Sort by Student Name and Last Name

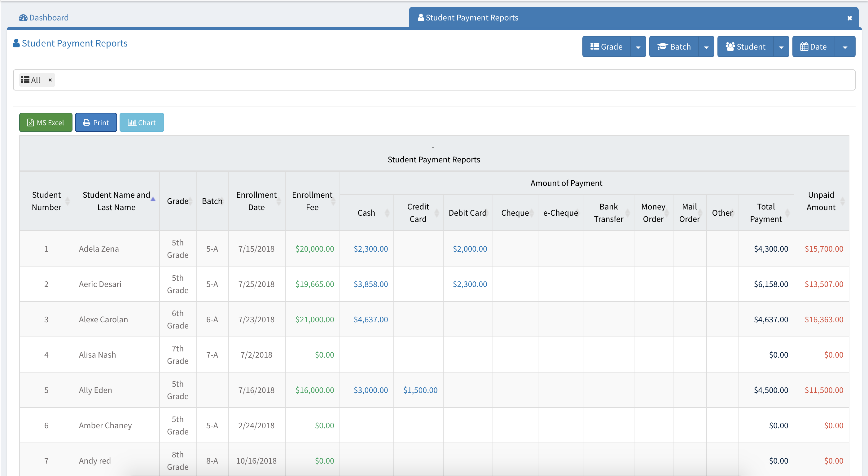(116, 201)
